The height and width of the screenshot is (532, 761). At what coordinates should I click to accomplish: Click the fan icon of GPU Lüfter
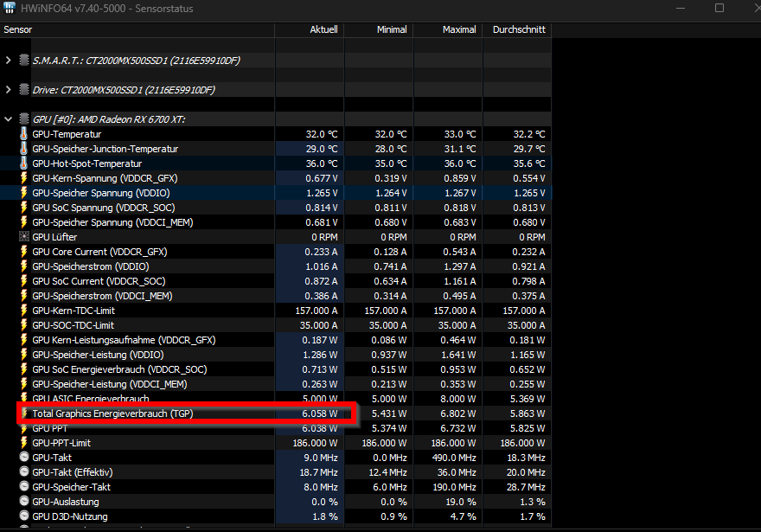24,237
